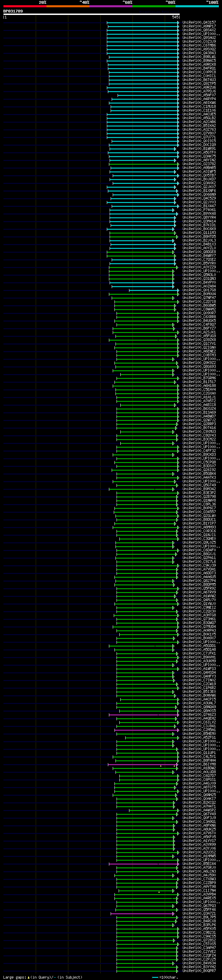
Task: Click UniRef100_B0M0U4 hit name
Action: pos(199,294)
